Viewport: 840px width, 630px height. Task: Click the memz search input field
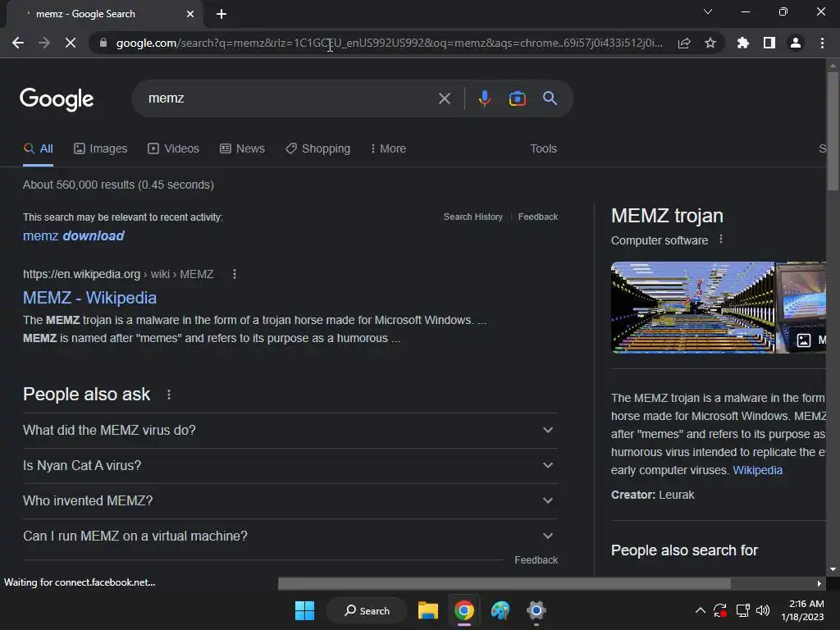pos(290,98)
